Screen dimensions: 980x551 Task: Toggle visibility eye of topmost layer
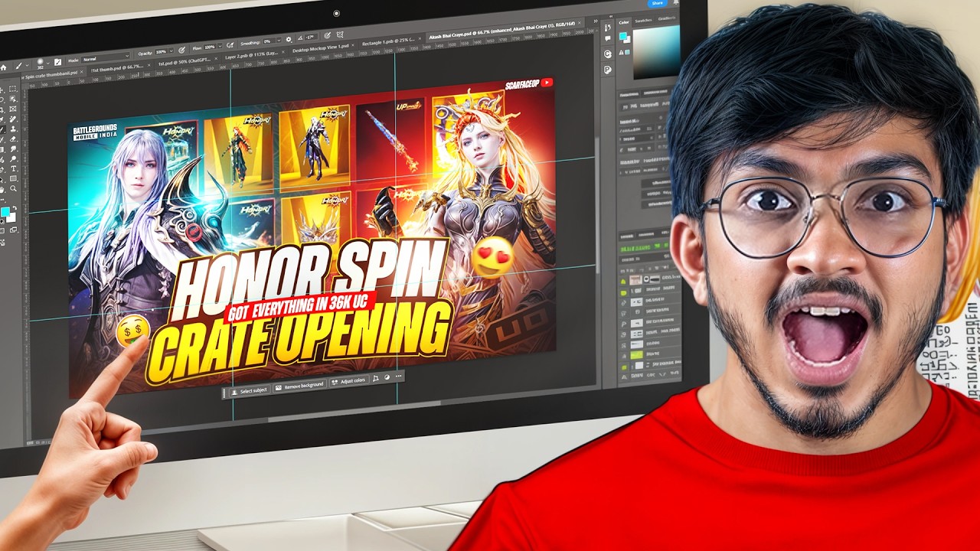coord(623,281)
